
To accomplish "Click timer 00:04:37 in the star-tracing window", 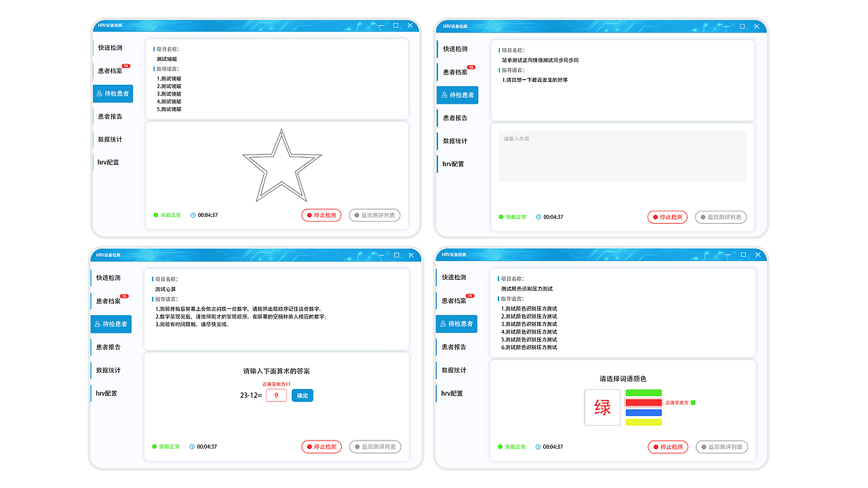I will 208,215.
